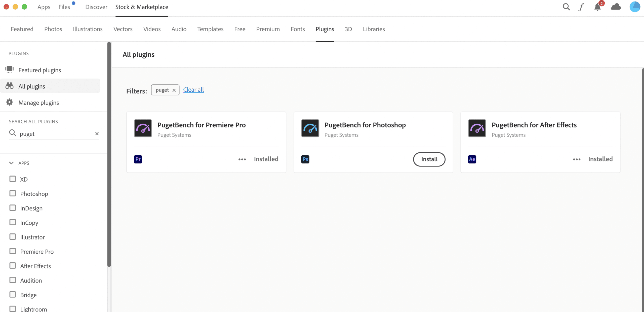The height and width of the screenshot is (312, 644).
Task: Open the account profile avatar
Action: (635, 7)
